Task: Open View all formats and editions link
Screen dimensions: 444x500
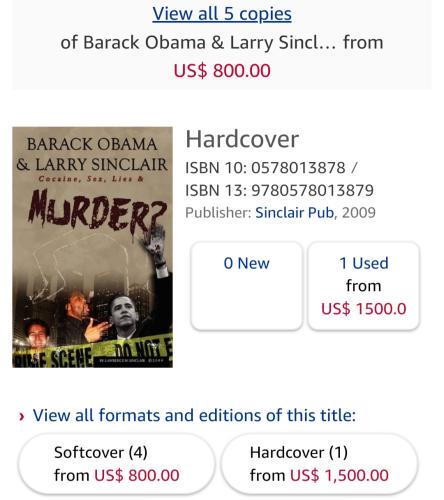Action: [x=194, y=415]
